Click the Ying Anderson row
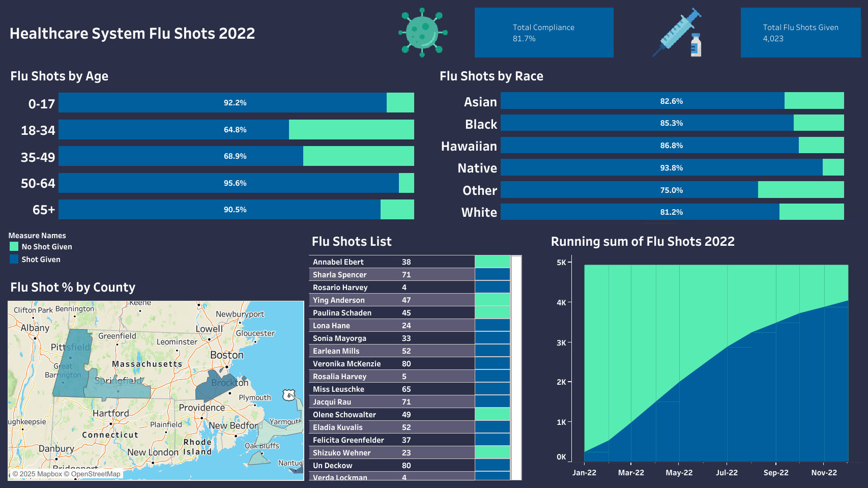This screenshot has height=488, width=868. click(x=409, y=300)
